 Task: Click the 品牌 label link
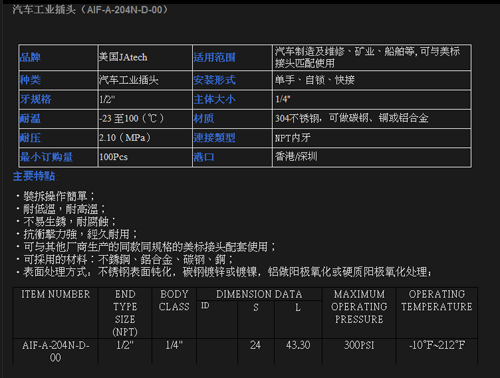(30, 57)
